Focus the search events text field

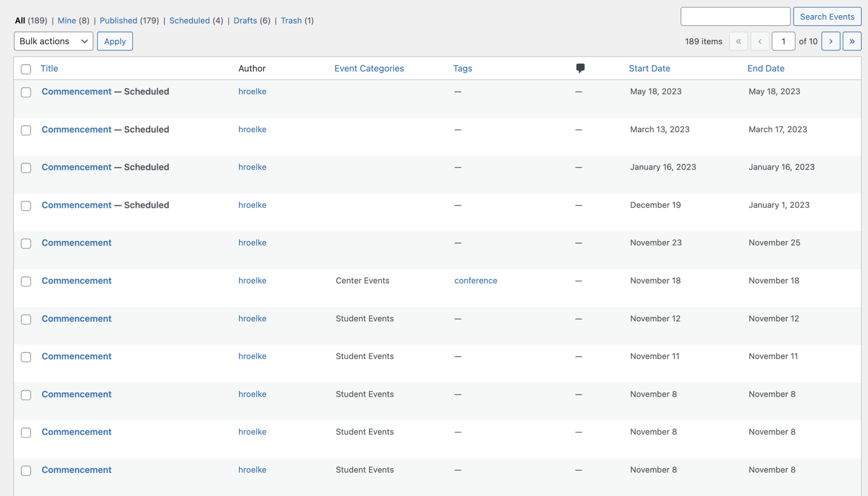[x=735, y=17]
